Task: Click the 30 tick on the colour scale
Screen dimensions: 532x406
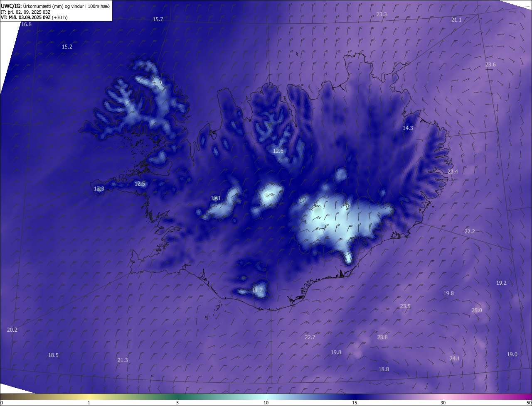Action: tap(443, 403)
